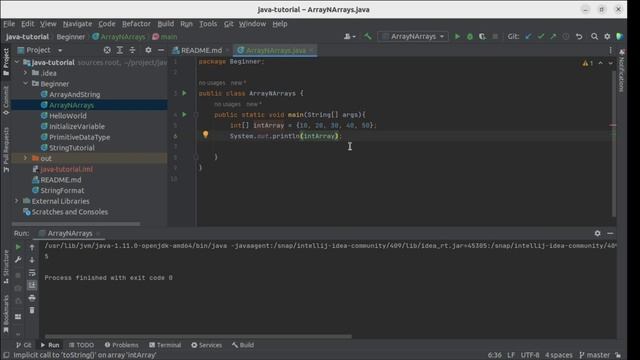Collapse java-tutorial root folder
Viewport: 640px width, 360px height.
(x=17, y=62)
